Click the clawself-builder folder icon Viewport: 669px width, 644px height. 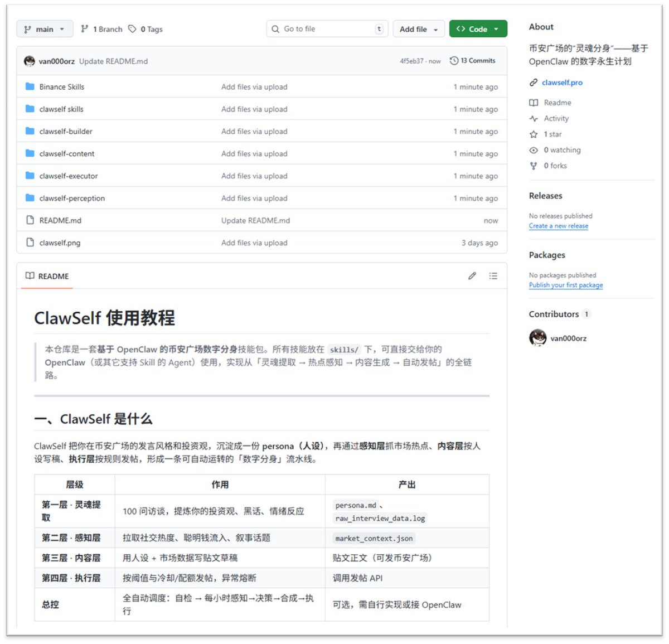[x=30, y=131]
